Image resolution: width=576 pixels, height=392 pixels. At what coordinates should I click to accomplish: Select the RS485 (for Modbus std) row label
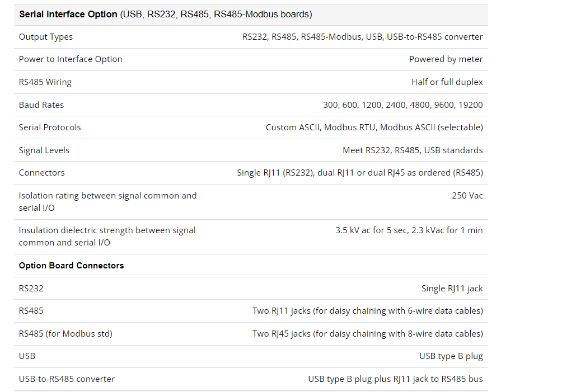click(65, 334)
